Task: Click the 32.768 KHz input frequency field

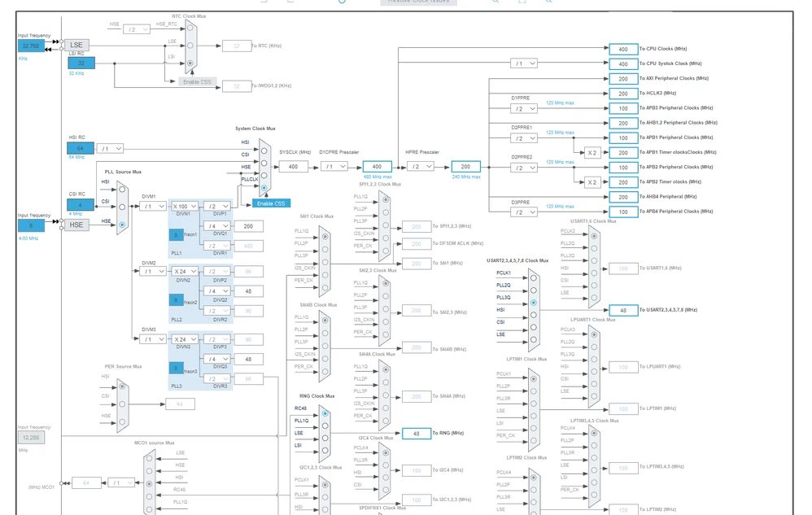Action: click(31, 46)
